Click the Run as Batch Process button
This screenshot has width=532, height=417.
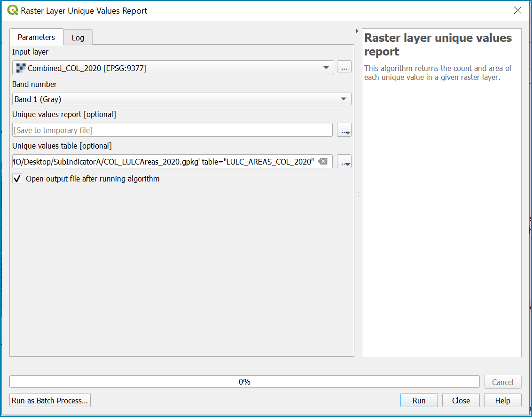click(x=50, y=401)
